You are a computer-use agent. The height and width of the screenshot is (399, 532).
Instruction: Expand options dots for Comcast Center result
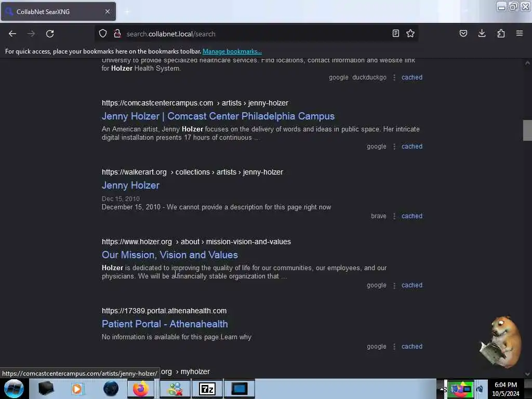click(x=394, y=147)
